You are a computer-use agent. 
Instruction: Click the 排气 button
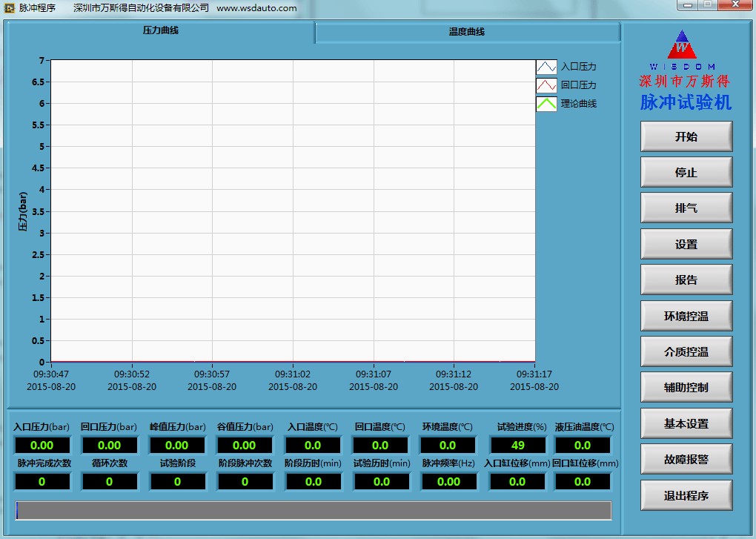click(686, 208)
